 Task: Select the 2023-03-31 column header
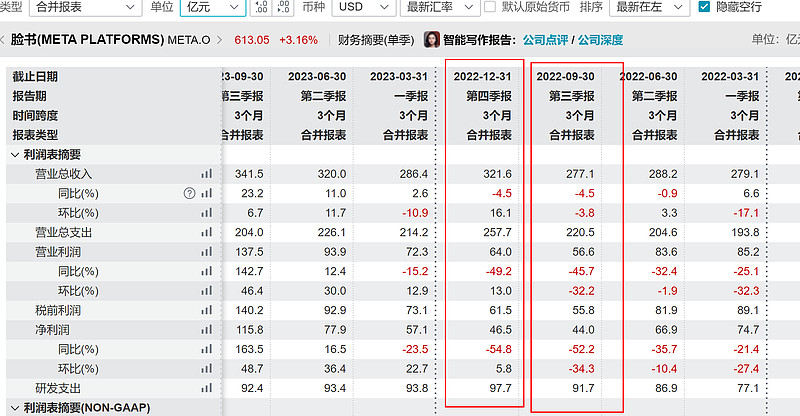(399, 77)
